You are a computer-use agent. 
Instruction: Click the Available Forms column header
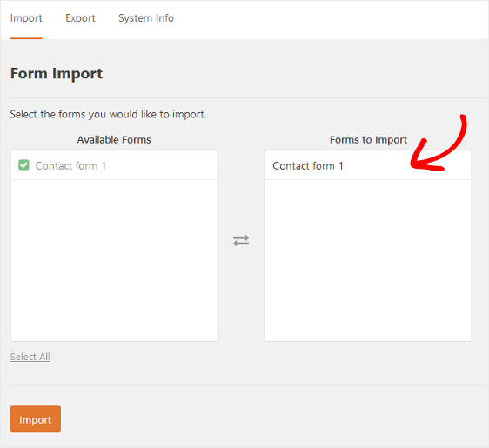pyautogui.click(x=114, y=140)
